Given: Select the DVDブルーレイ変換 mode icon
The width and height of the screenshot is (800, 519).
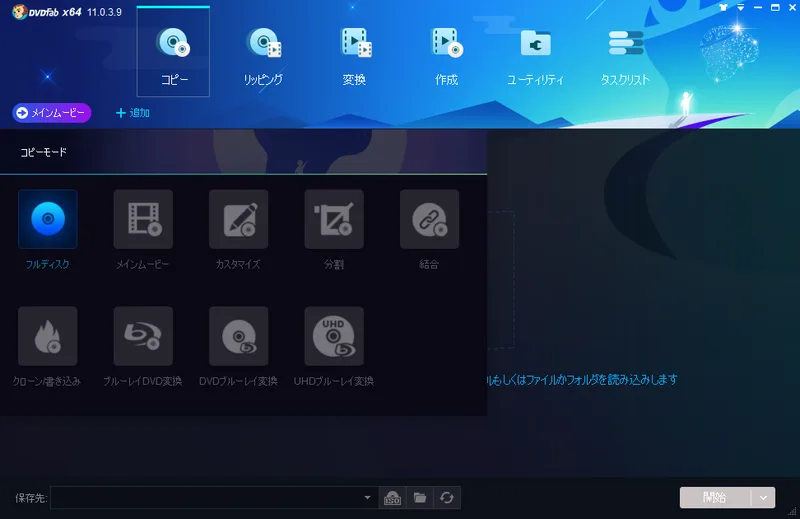Looking at the screenshot, I should point(238,336).
